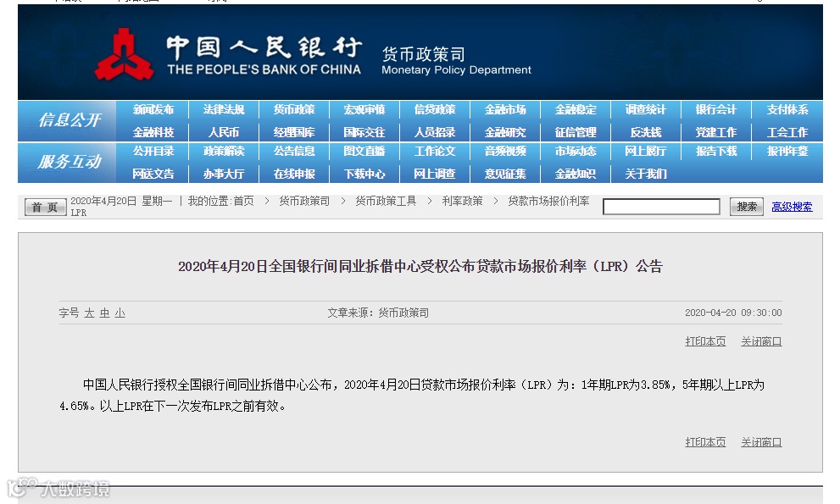Click the LPR announcement headline
Image resolution: width=840 pixels, height=504 pixels.
[x=420, y=266]
